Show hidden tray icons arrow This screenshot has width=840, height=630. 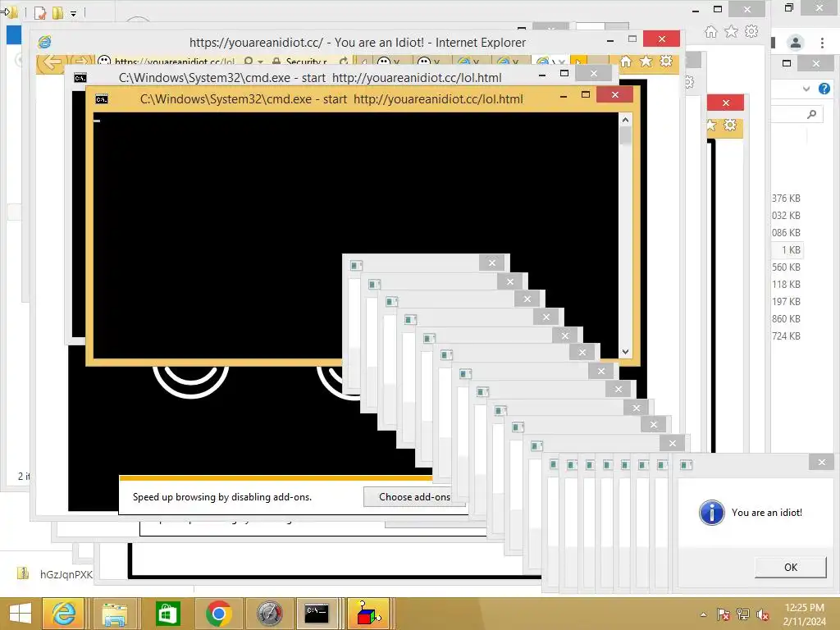click(x=703, y=614)
